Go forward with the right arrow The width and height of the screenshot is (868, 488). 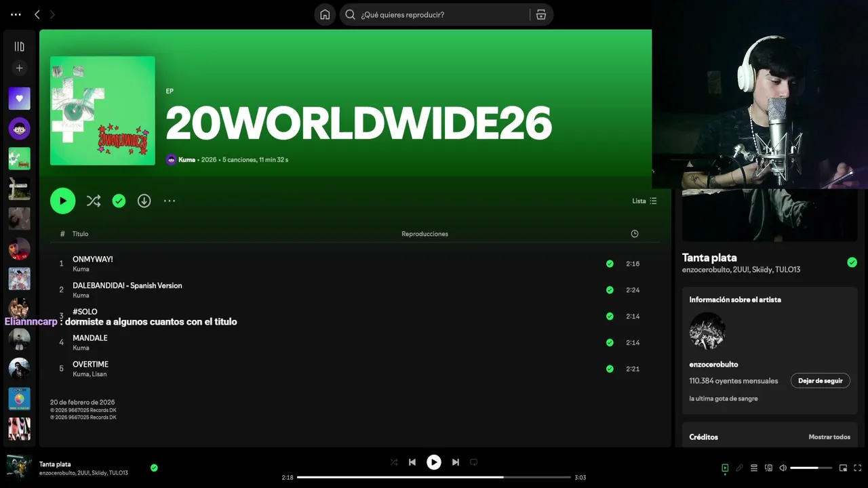point(52,14)
